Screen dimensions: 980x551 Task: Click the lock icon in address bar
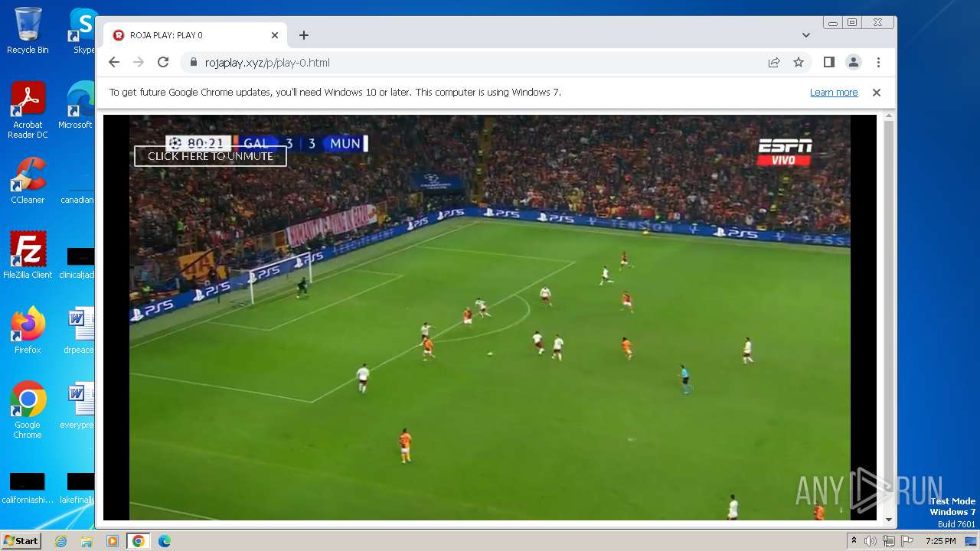point(193,63)
